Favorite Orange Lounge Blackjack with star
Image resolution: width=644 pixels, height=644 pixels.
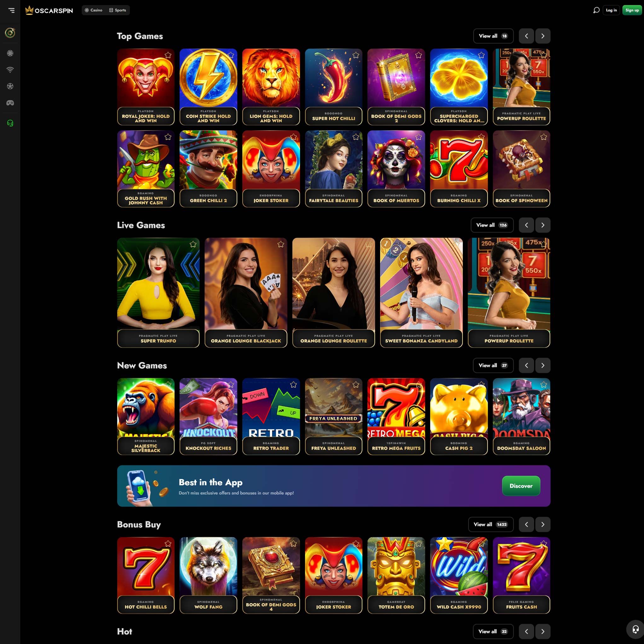pos(281,244)
